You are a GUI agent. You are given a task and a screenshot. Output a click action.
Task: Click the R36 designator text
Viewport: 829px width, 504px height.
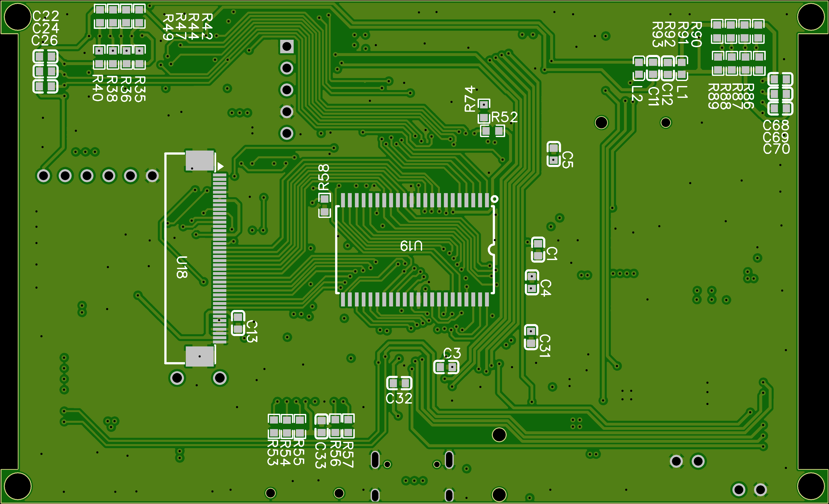click(126, 89)
